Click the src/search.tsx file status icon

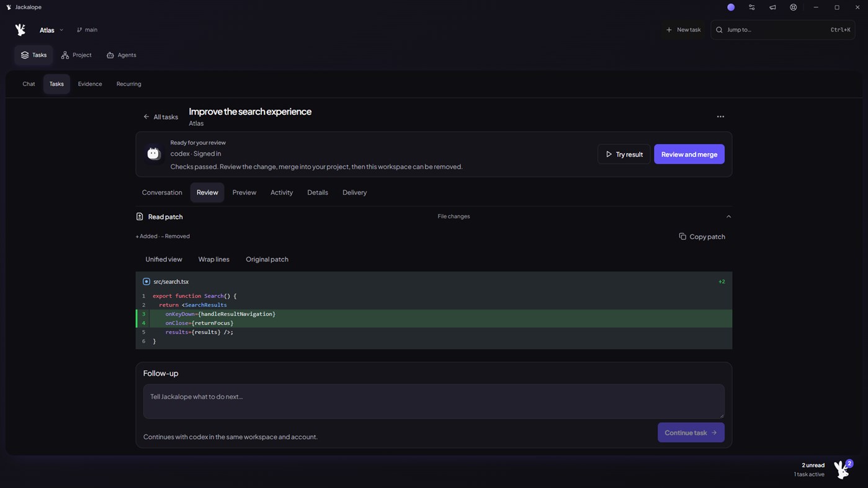146,282
